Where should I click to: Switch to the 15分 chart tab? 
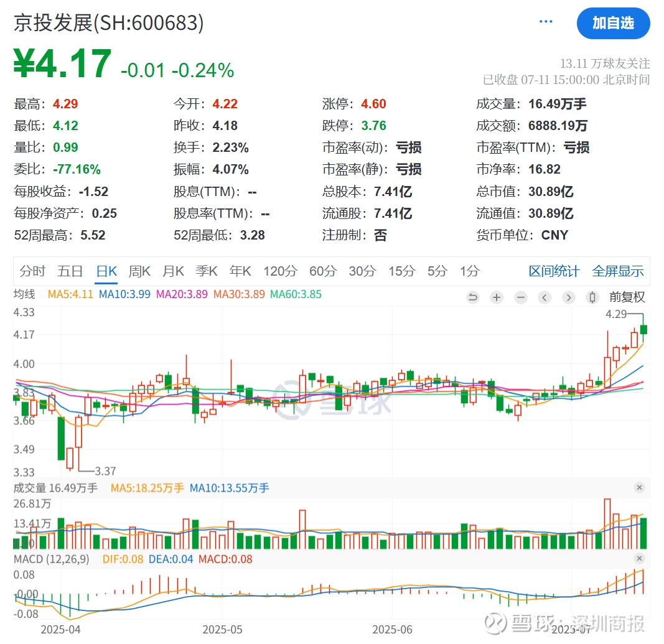[x=402, y=271]
